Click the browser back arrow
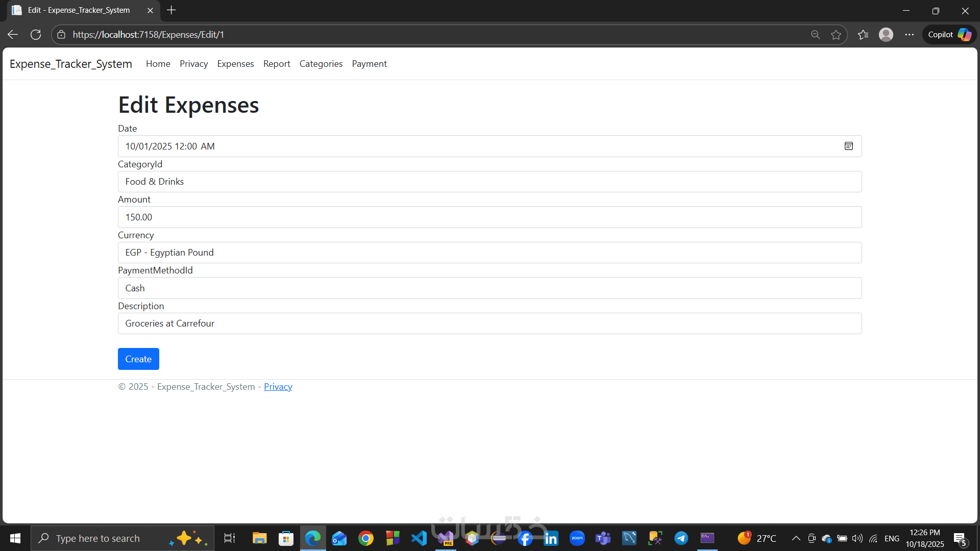Viewport: 980px width, 551px height. pyautogui.click(x=13, y=35)
